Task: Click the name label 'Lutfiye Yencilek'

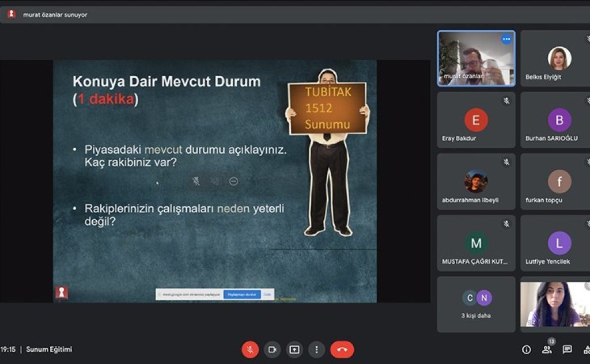Action: pyautogui.click(x=547, y=261)
